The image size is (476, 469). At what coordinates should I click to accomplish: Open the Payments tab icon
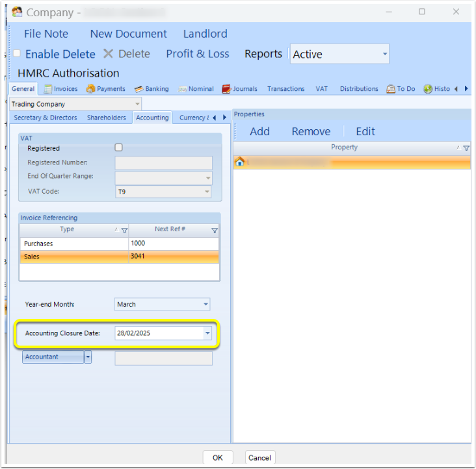[90, 89]
